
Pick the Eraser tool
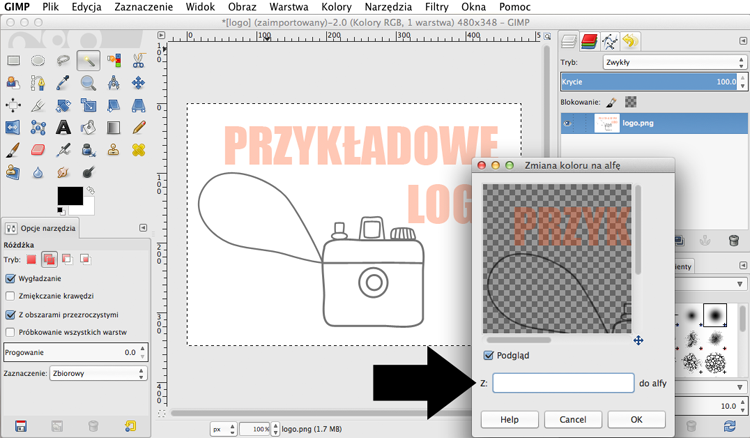click(38, 150)
